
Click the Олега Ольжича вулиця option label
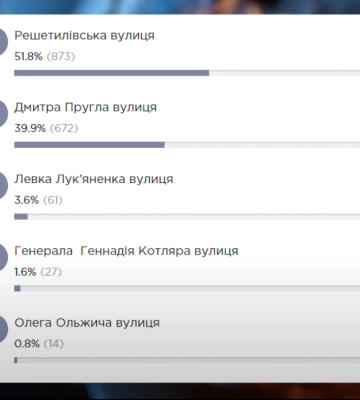pos(87,323)
